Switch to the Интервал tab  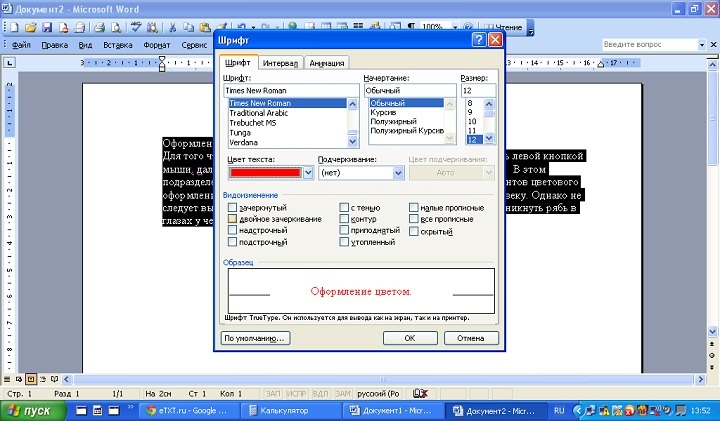pyautogui.click(x=281, y=63)
